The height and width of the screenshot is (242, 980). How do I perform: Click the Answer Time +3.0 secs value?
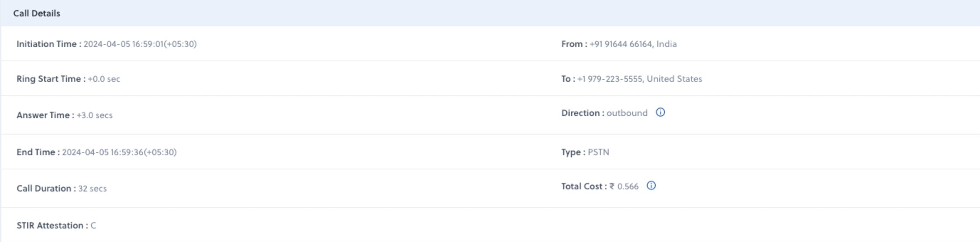tap(94, 115)
